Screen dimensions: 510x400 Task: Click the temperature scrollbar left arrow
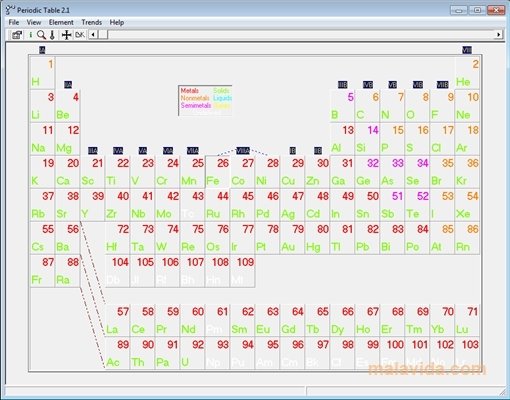click(x=93, y=35)
